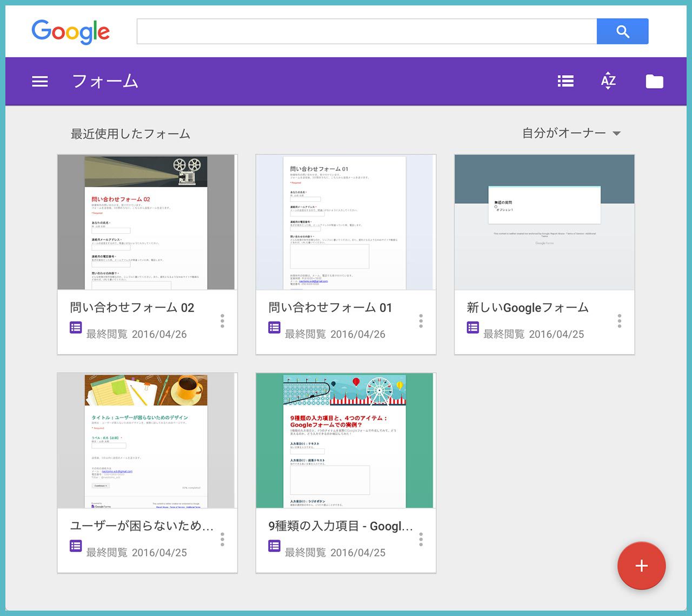Click 最終閲覧 2016/04/25 under ユーザーが困らないため…
This screenshot has width=692, height=616.
[x=136, y=553]
